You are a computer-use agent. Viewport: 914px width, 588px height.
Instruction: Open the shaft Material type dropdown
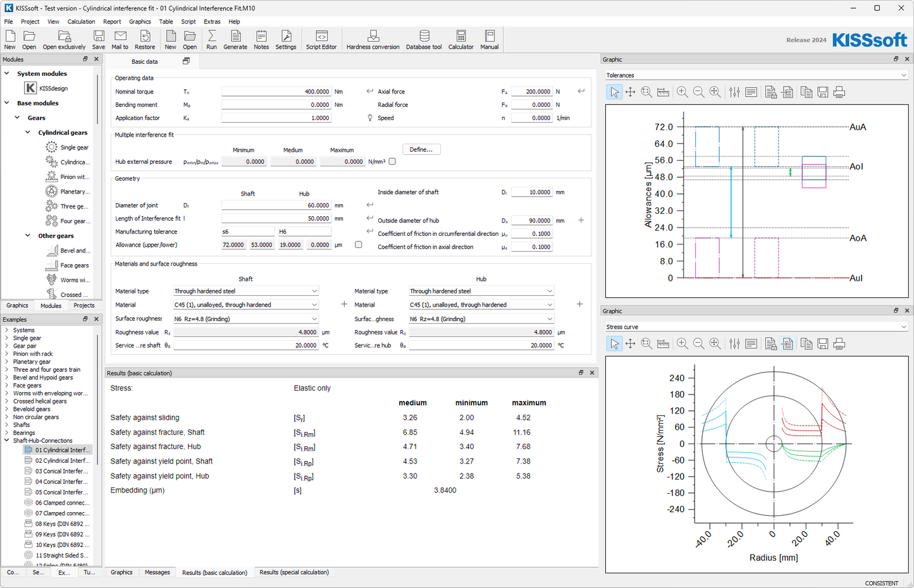pyautogui.click(x=246, y=291)
